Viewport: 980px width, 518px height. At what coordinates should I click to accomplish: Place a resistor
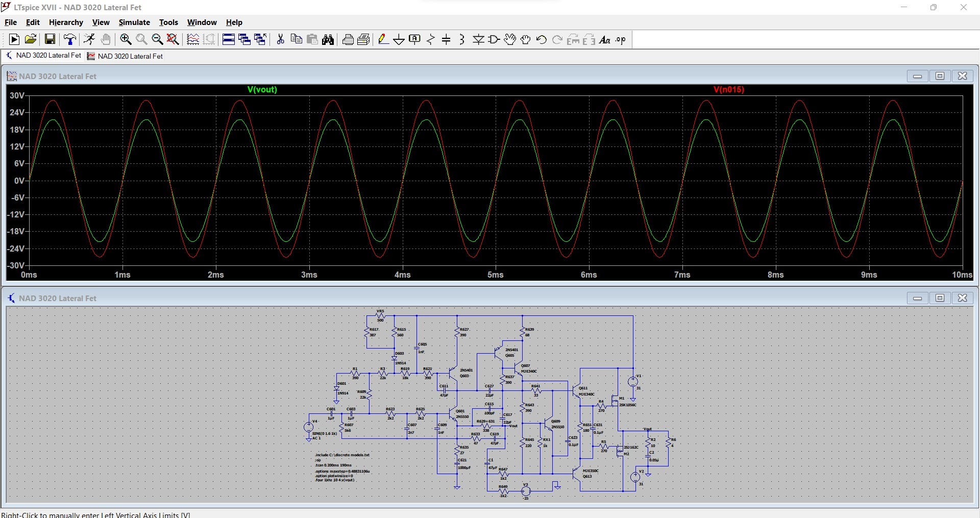point(431,39)
